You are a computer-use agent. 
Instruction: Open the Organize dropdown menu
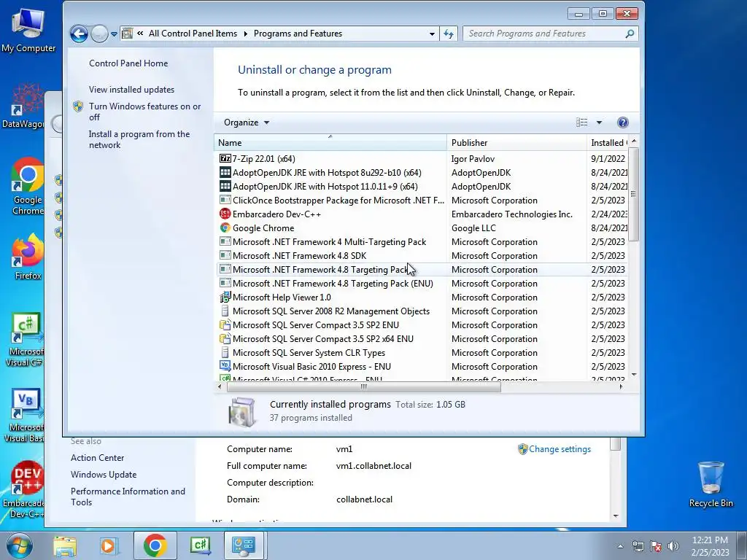pyautogui.click(x=247, y=122)
